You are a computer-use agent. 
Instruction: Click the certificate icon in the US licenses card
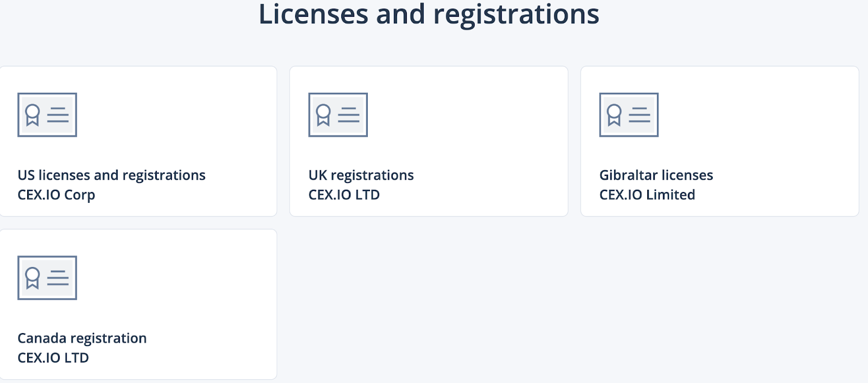tap(47, 114)
